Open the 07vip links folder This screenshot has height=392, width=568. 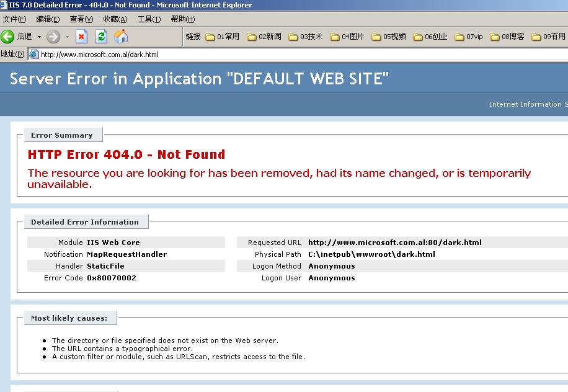(469, 37)
